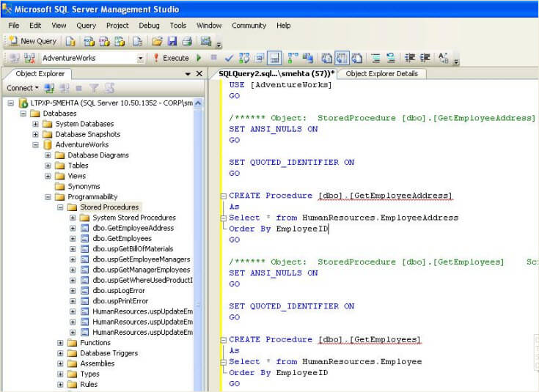Image resolution: width=539 pixels, height=392 pixels.
Task: Print the current query document
Action: point(187,41)
